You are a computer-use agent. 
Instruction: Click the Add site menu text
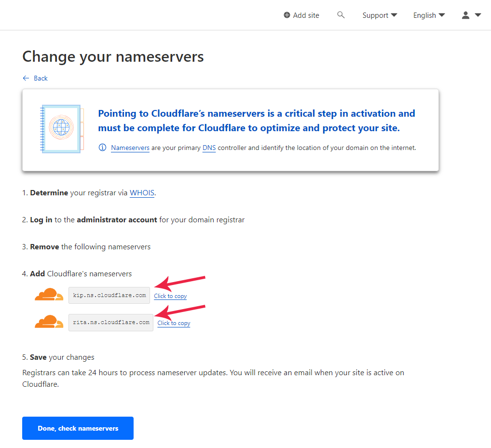306,15
